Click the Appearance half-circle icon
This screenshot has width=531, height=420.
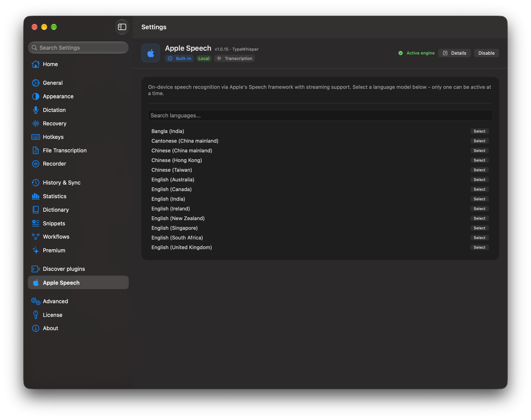tap(36, 96)
